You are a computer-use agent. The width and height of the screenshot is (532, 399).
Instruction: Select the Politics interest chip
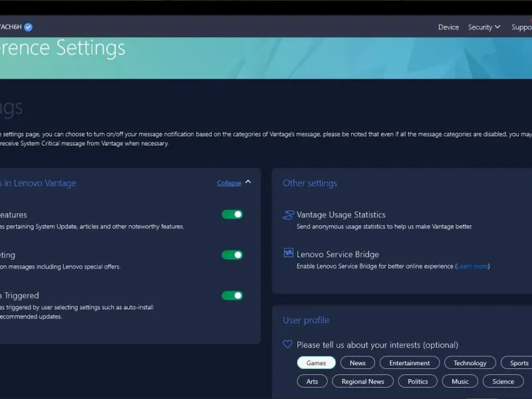tap(418, 381)
